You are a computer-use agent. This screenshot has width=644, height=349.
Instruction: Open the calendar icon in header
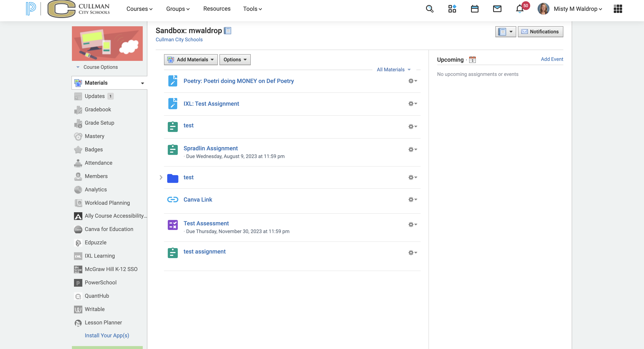click(475, 9)
